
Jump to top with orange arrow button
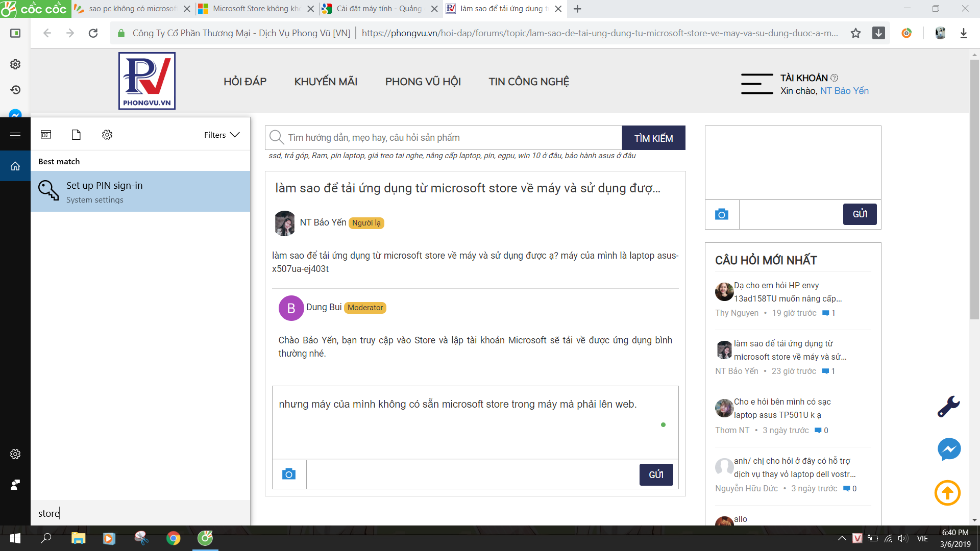[947, 493]
